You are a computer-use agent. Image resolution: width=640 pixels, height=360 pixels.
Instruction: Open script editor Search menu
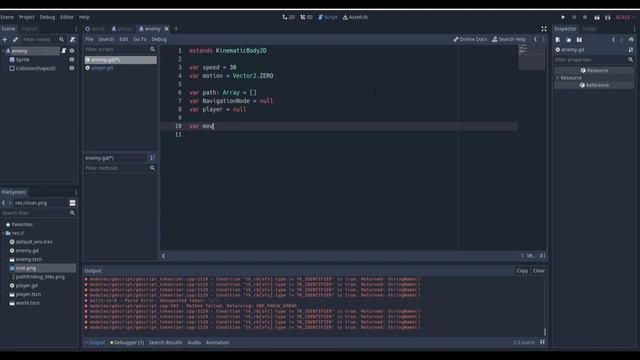(106, 39)
